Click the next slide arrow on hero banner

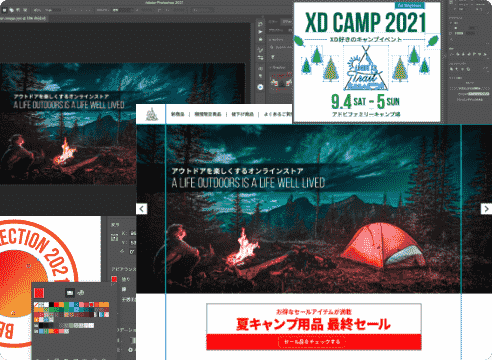[486, 209]
